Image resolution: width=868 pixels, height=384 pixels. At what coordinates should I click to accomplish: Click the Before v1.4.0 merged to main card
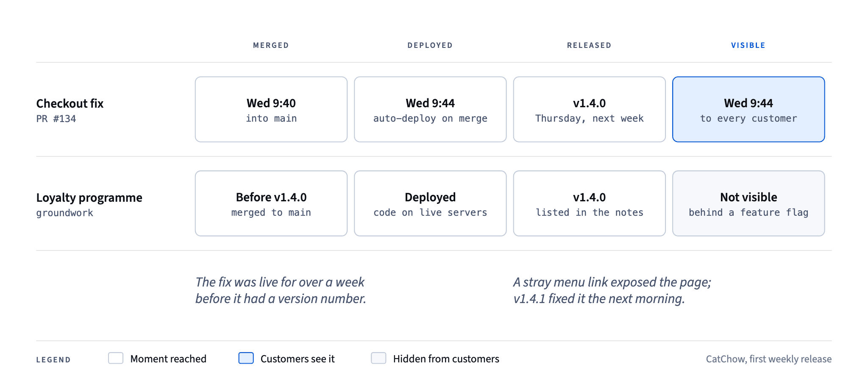click(271, 203)
